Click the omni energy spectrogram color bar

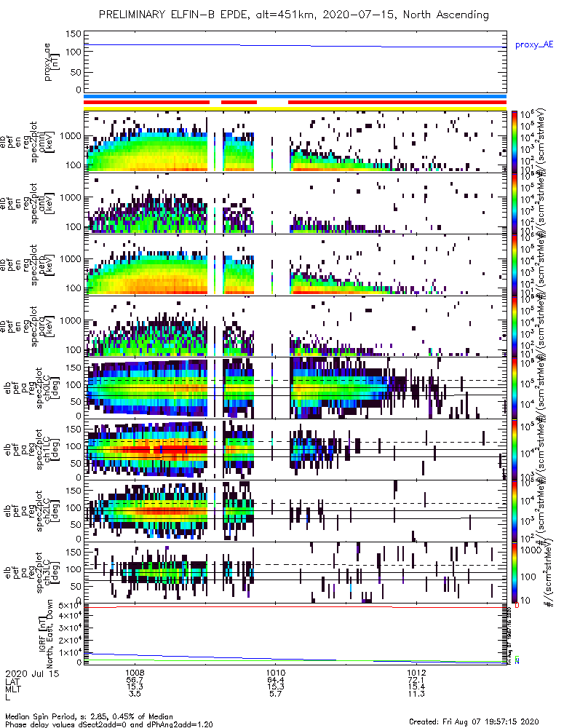point(514,141)
